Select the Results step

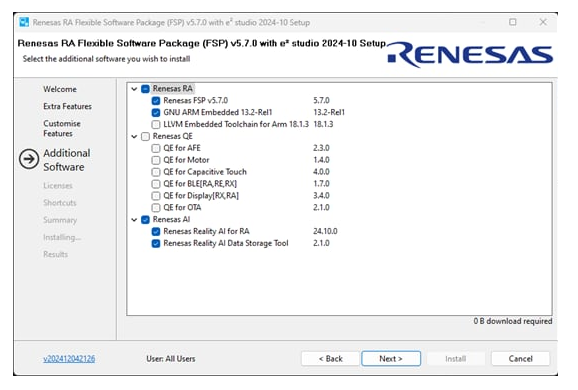click(x=55, y=254)
